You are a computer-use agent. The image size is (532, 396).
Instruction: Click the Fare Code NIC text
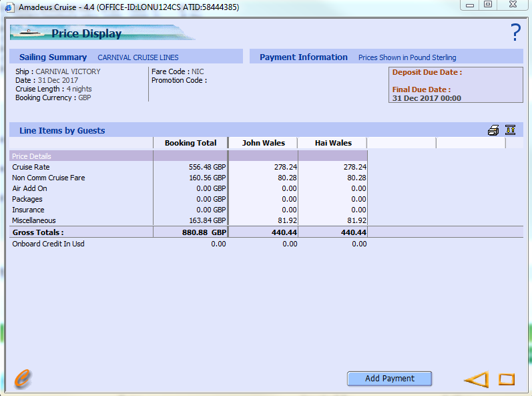coord(178,71)
